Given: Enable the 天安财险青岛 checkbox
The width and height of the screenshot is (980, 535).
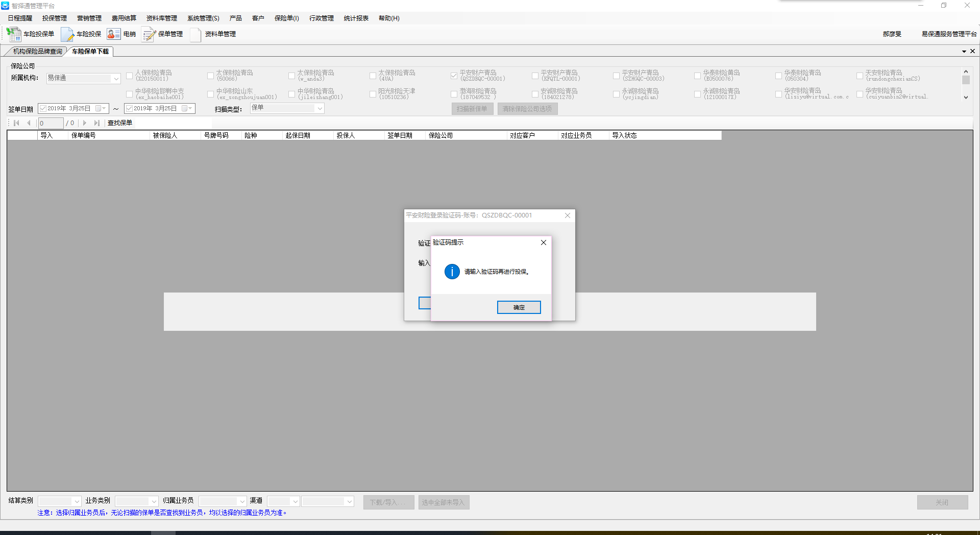Looking at the screenshot, I should (860, 76).
